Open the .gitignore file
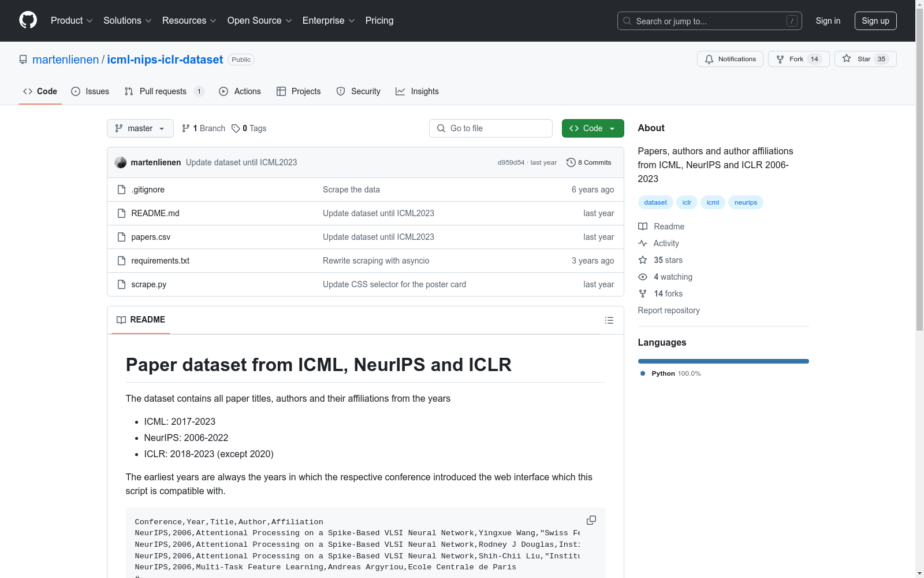Screen dimensions: 924x578 (148, 190)
